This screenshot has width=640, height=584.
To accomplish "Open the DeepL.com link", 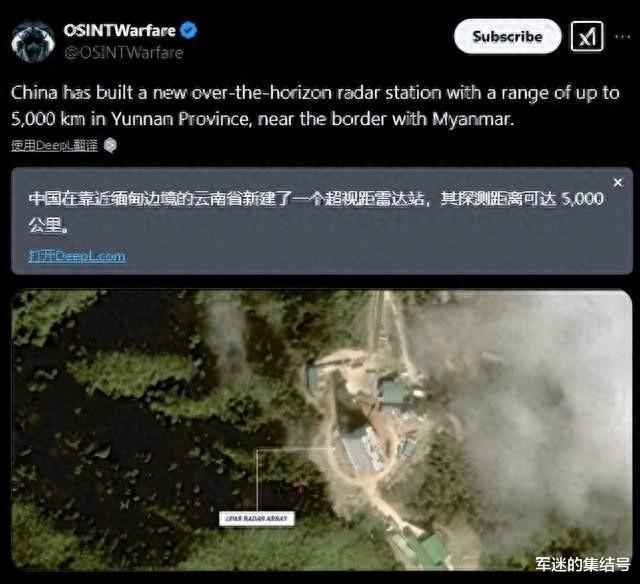I will click(x=77, y=256).
